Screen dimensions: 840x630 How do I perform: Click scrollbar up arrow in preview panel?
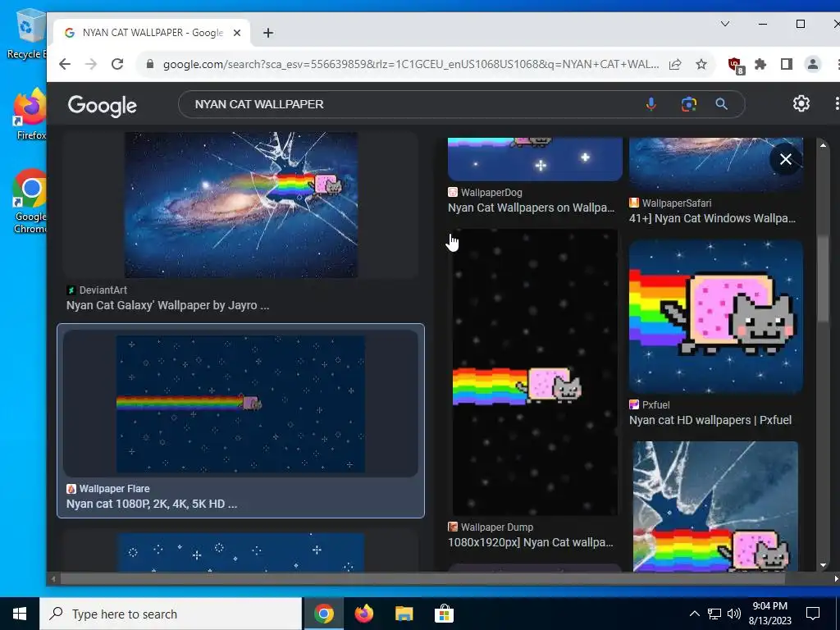pos(823,144)
